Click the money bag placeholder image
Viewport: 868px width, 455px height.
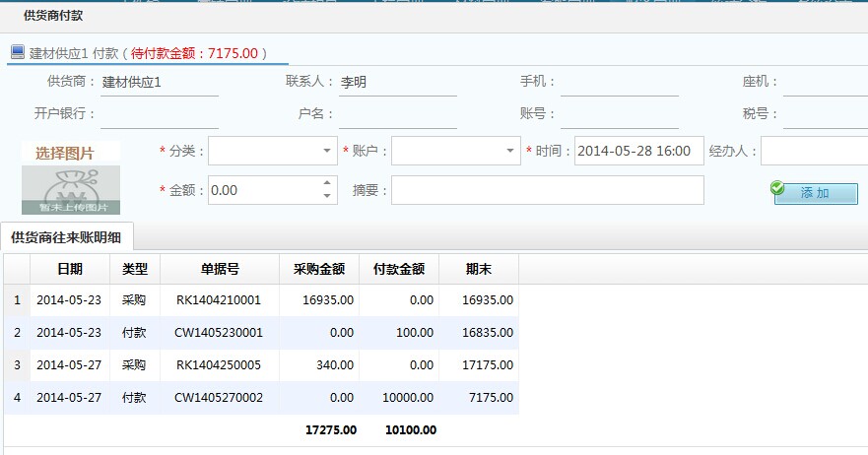pyautogui.click(x=71, y=189)
